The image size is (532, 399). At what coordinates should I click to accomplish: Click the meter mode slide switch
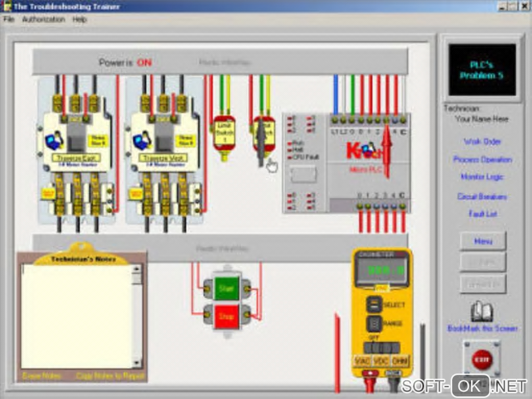pos(382,348)
